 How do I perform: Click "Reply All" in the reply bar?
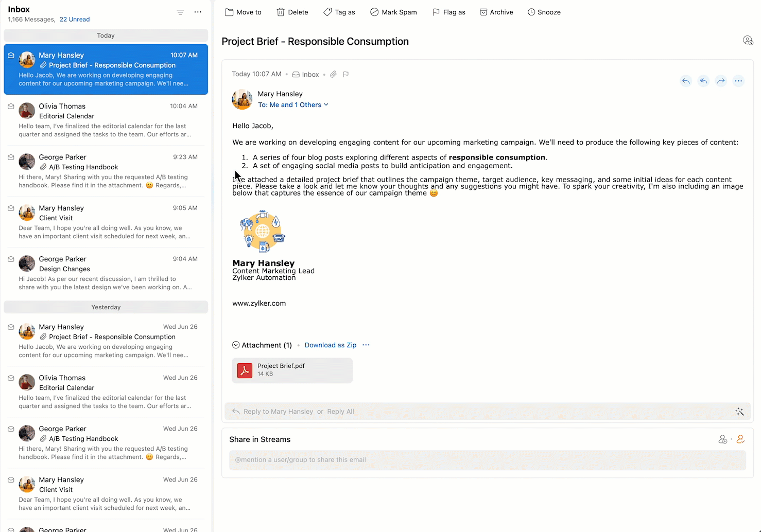[x=340, y=412]
